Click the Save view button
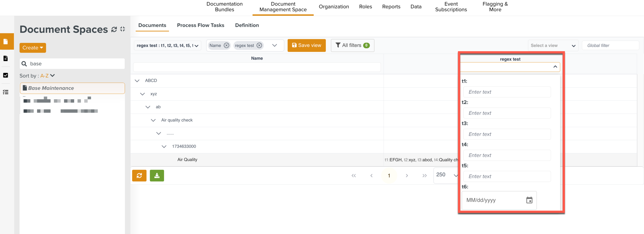Screen dimensions: 644x234 [307, 46]
